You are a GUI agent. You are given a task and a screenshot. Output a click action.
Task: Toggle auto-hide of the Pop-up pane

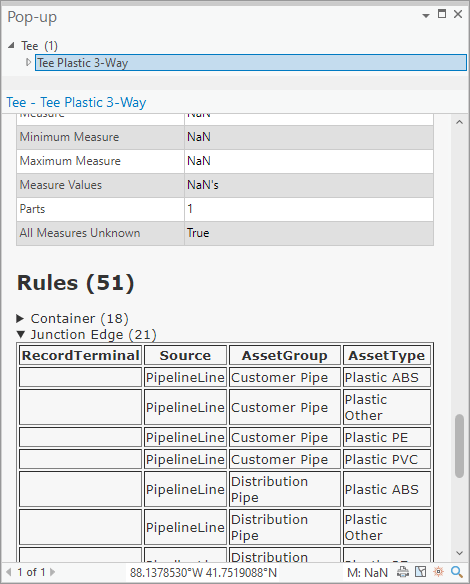tap(442, 14)
